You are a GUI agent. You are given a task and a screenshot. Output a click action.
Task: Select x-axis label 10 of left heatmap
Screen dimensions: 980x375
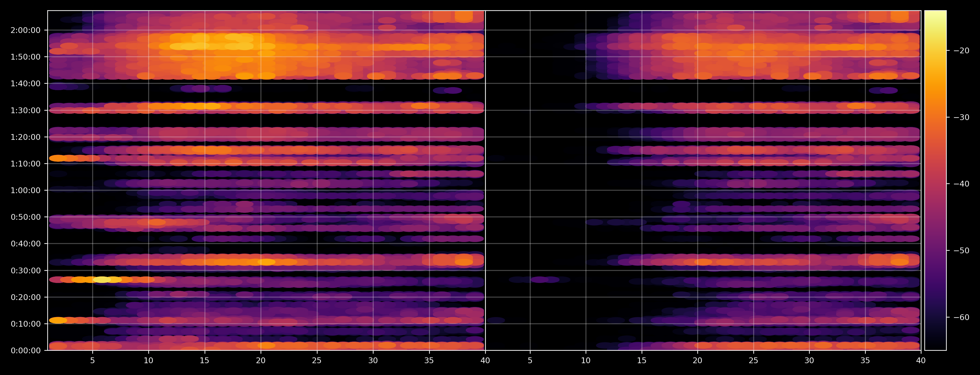click(x=148, y=360)
